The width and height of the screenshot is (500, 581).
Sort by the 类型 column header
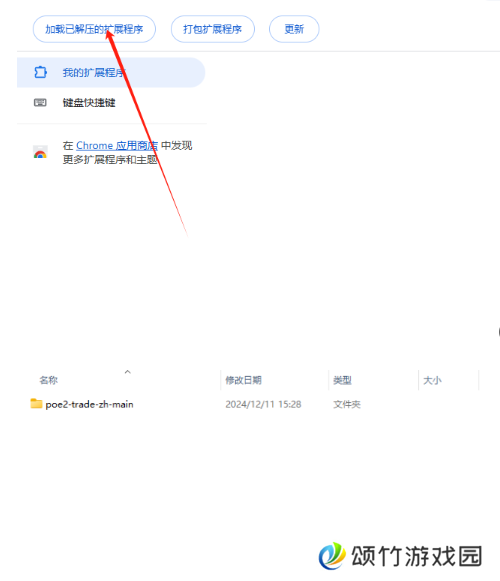[342, 380]
